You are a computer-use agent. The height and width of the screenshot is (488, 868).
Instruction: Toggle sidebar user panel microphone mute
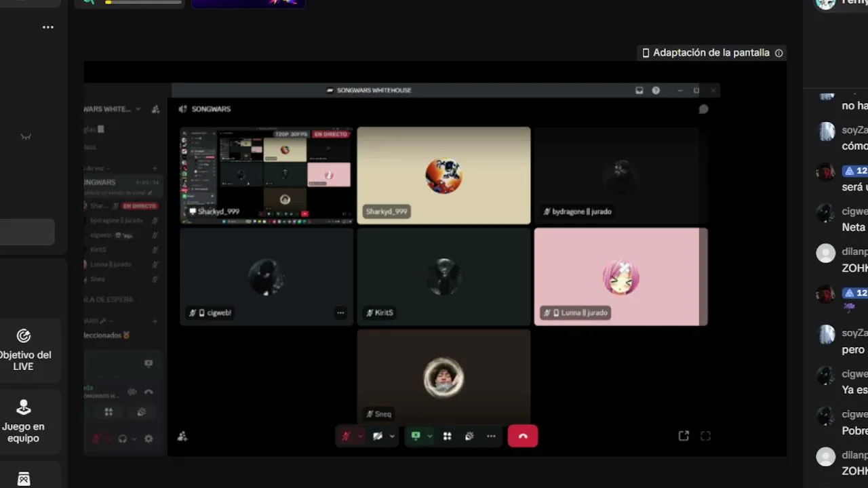tap(96, 439)
